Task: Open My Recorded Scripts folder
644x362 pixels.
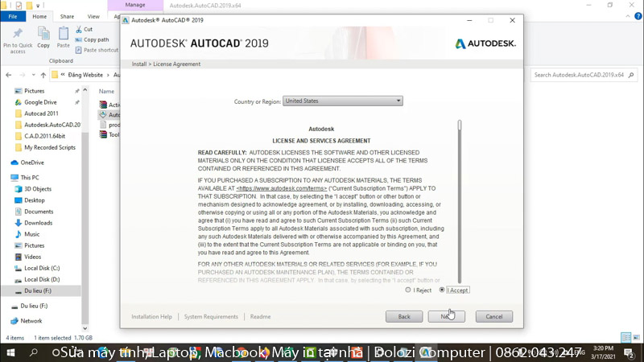Action: [50, 147]
